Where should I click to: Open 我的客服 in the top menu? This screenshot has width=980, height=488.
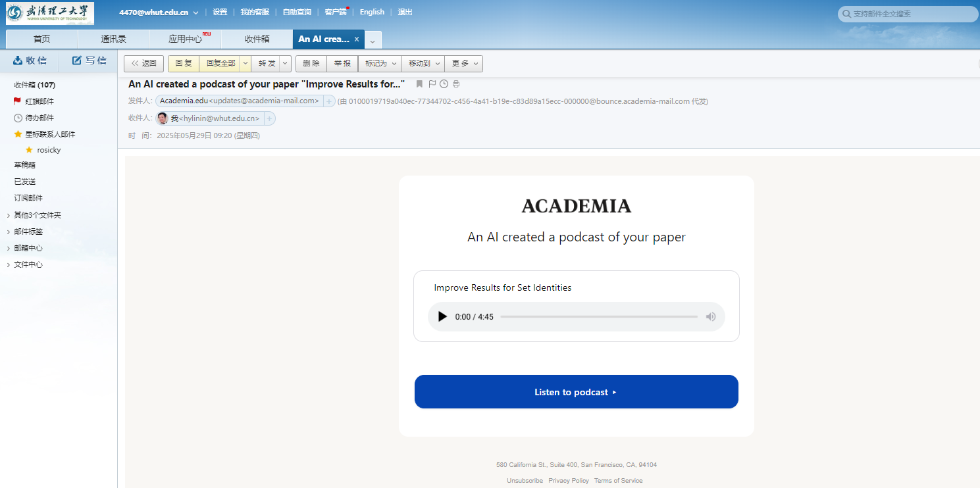tap(255, 12)
